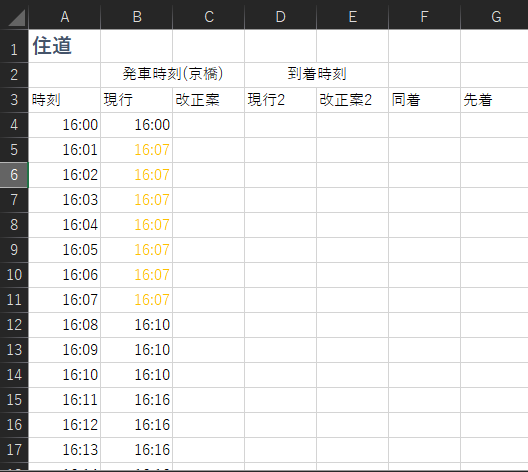
Task: Click cell A9 showing 16:05
Action: click(65, 250)
